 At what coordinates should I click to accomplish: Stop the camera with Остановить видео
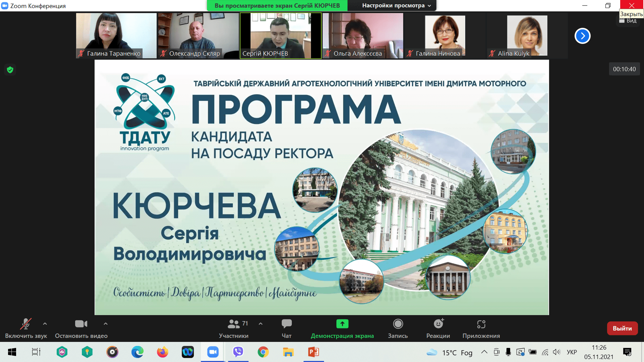[81, 328]
